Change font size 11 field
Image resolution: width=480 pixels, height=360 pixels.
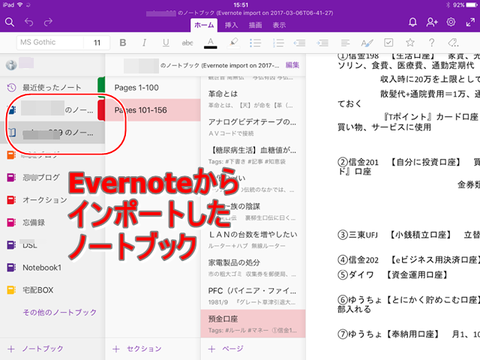[97, 42]
